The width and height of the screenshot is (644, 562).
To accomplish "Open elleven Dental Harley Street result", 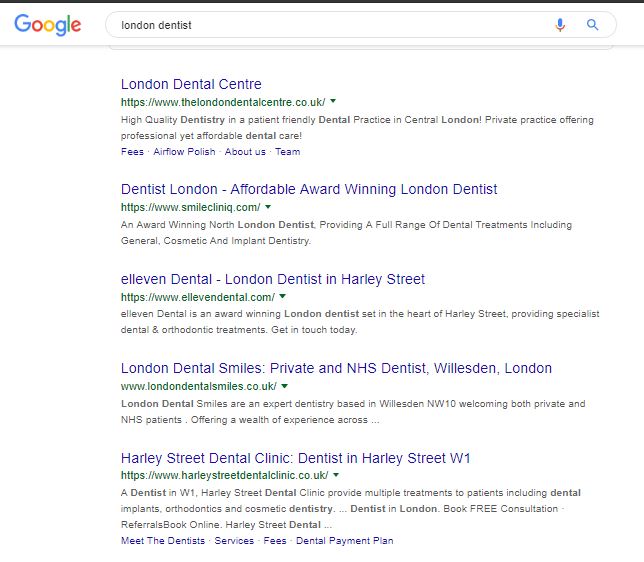I will [x=273, y=279].
